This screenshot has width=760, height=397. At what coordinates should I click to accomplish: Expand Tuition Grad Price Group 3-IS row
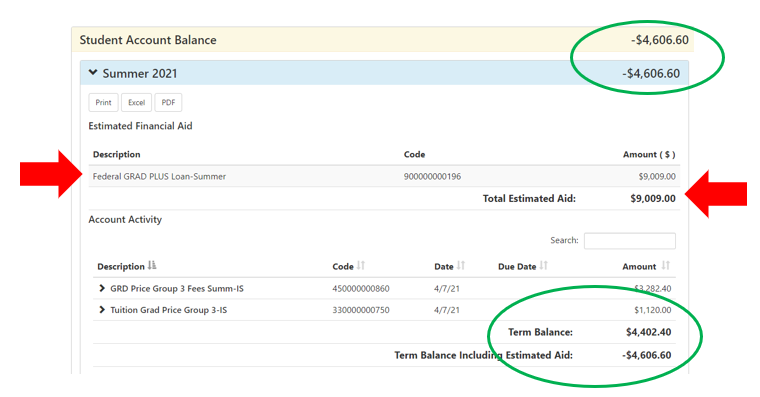point(102,310)
